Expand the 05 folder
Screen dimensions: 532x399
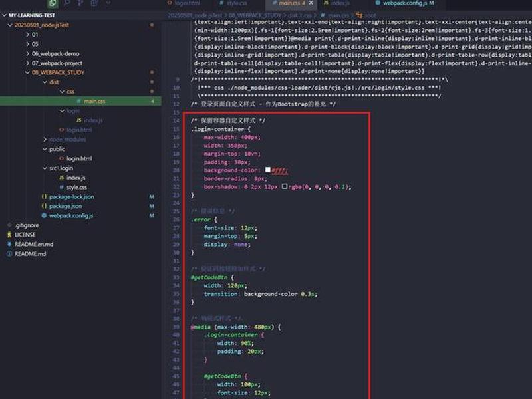coord(27,44)
